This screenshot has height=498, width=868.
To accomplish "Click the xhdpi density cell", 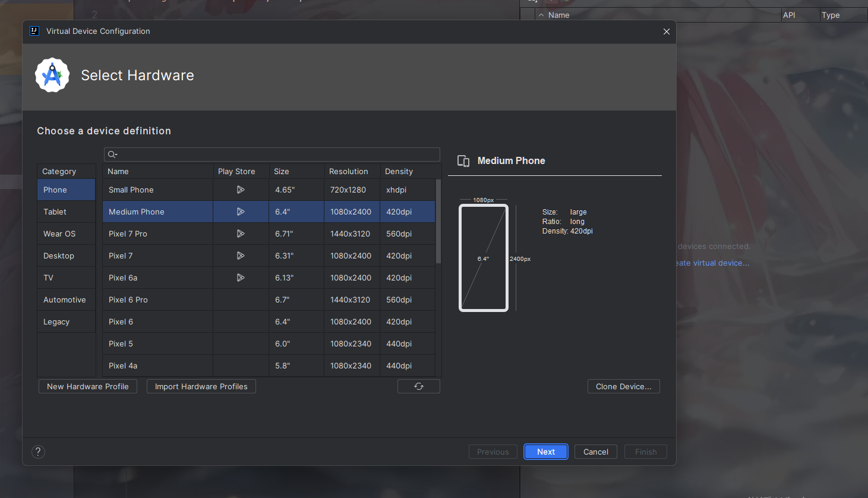I will [x=408, y=190].
